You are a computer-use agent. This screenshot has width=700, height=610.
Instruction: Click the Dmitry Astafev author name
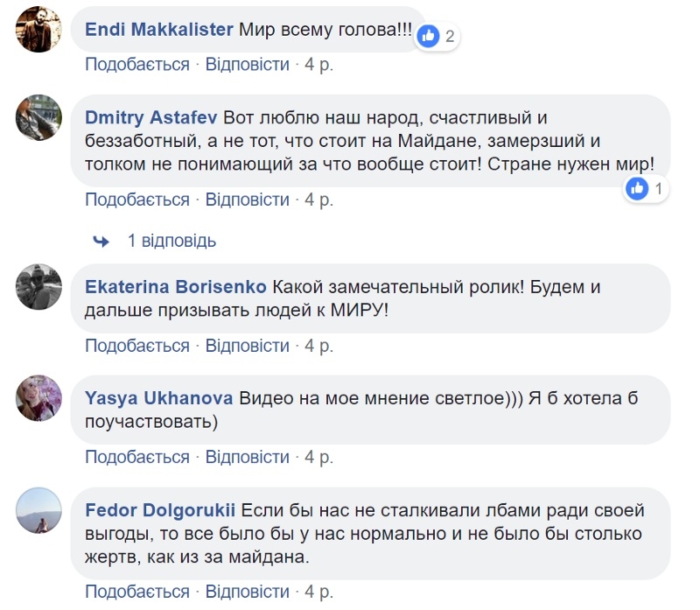151,116
